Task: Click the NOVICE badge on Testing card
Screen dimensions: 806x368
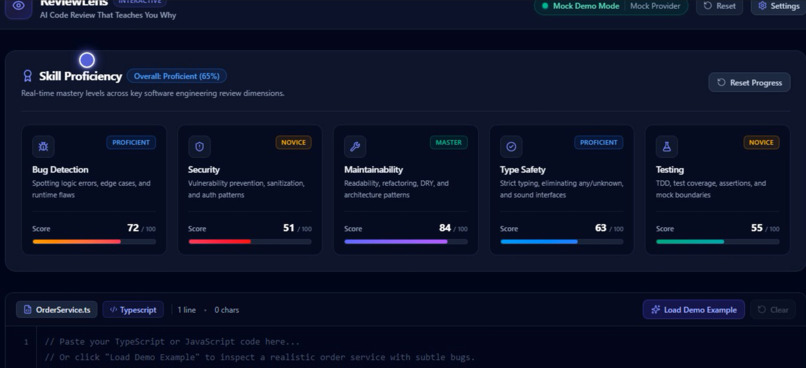Action: pyautogui.click(x=761, y=142)
